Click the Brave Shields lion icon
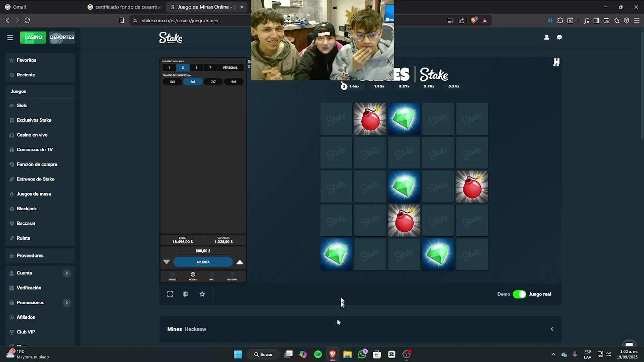The image size is (644, 362). [474, 21]
